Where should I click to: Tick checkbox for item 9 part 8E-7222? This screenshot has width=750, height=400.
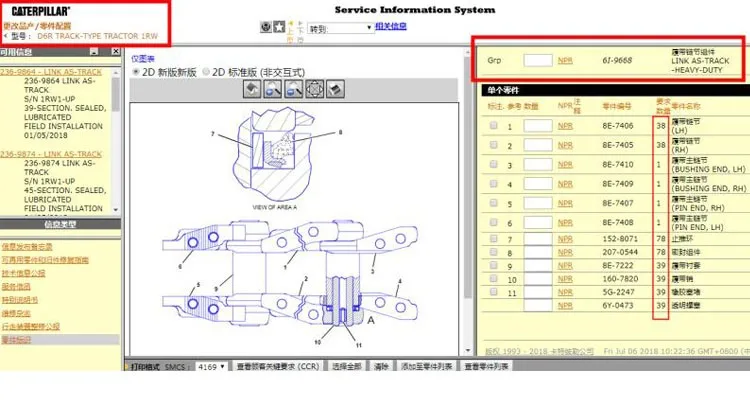[494, 265]
